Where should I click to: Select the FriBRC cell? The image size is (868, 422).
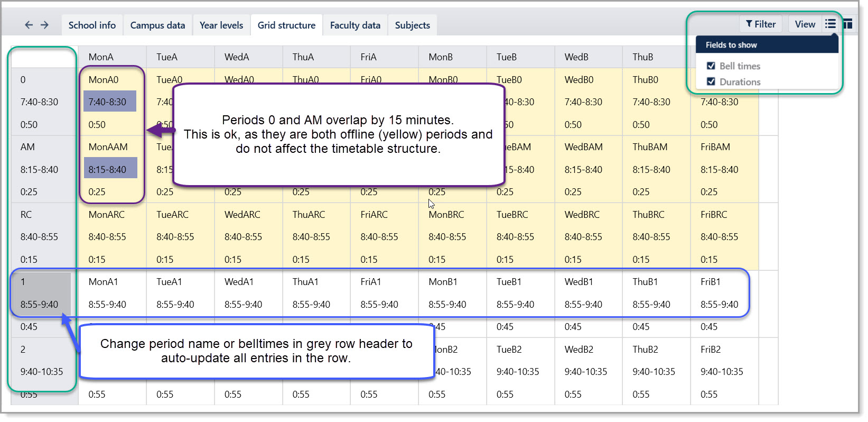pos(714,215)
